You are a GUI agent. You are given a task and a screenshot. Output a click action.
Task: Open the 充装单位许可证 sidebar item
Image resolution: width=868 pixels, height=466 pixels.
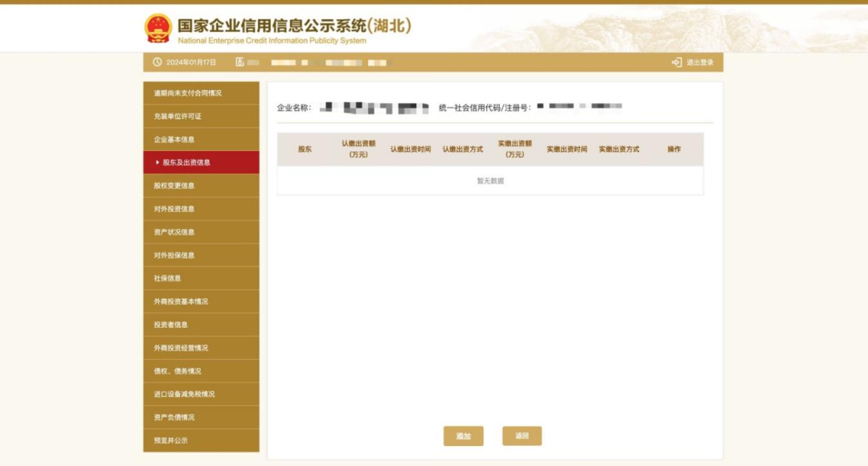(201, 117)
